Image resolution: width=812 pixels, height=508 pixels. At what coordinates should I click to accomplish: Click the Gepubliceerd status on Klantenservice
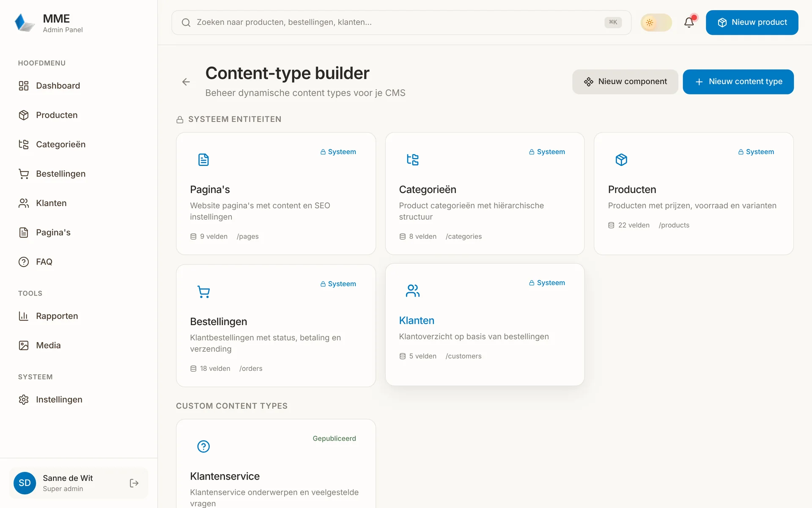click(334, 439)
